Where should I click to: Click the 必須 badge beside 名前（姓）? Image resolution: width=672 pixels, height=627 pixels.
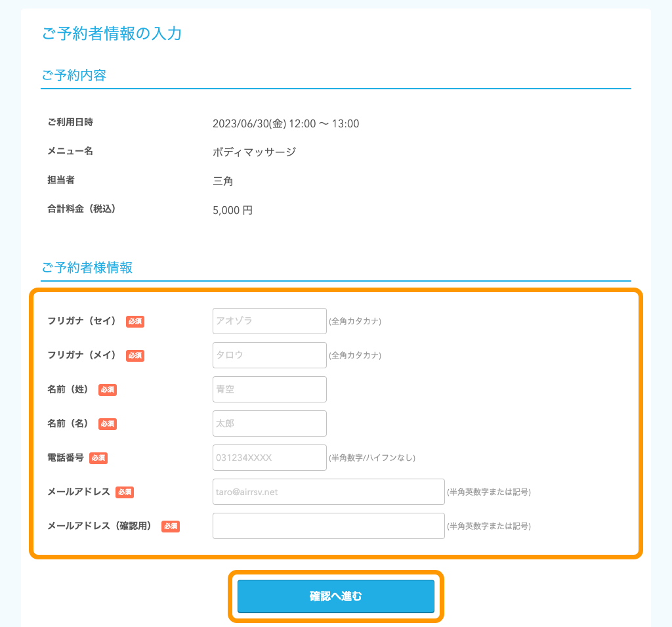[108, 389]
